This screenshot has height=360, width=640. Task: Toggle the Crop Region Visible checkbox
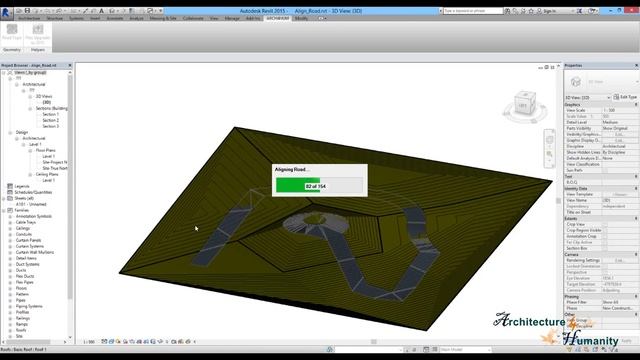click(605, 231)
